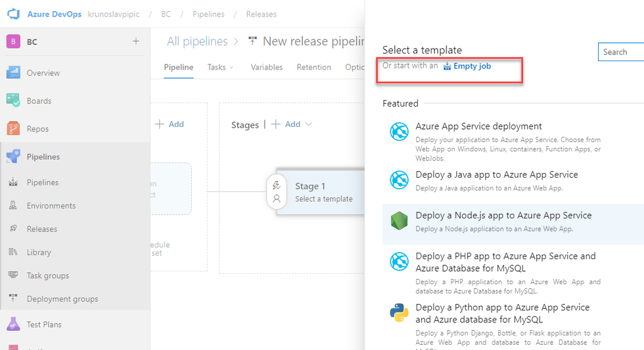This screenshot has width=644, height=350.
Task: Click the BC project avatar icon
Action: point(13,41)
